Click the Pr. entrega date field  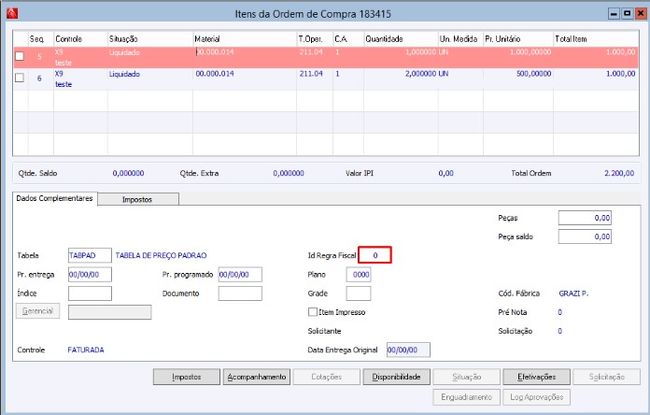pyautogui.click(x=90, y=274)
